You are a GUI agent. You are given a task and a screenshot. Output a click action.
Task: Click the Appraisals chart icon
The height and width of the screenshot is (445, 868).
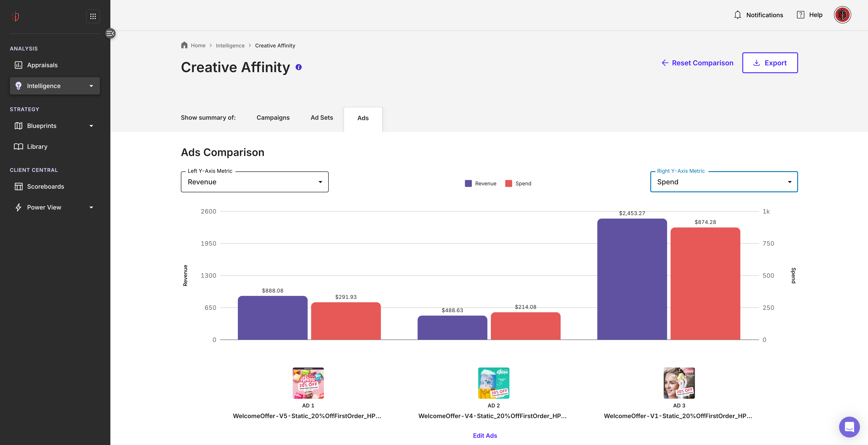[x=18, y=65]
